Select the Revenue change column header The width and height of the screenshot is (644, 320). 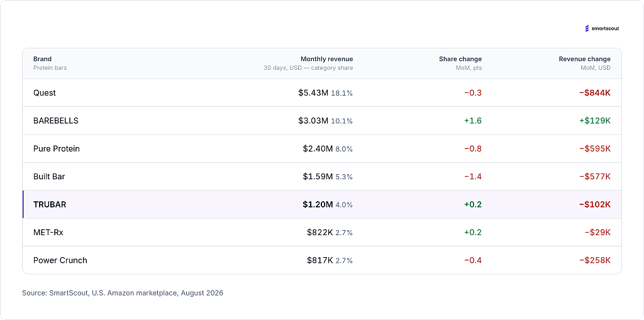[584, 59]
